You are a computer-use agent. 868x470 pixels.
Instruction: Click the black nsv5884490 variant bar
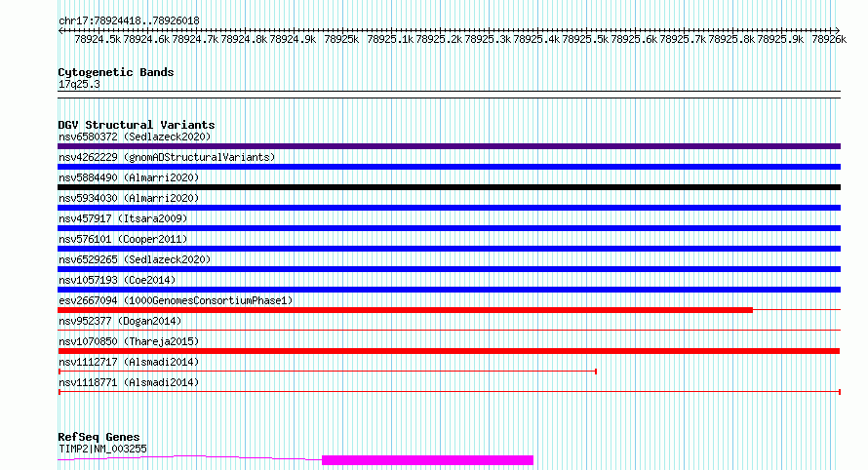point(449,187)
